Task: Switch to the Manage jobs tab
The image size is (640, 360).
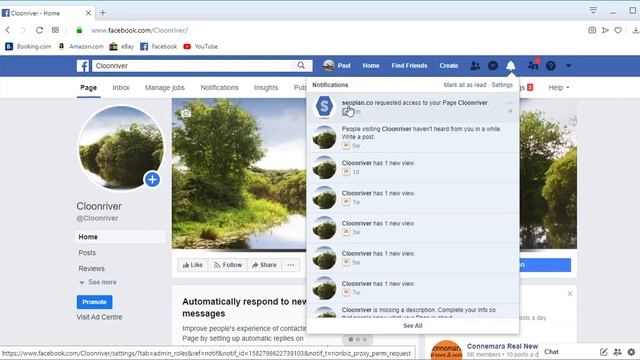Action: click(x=165, y=87)
